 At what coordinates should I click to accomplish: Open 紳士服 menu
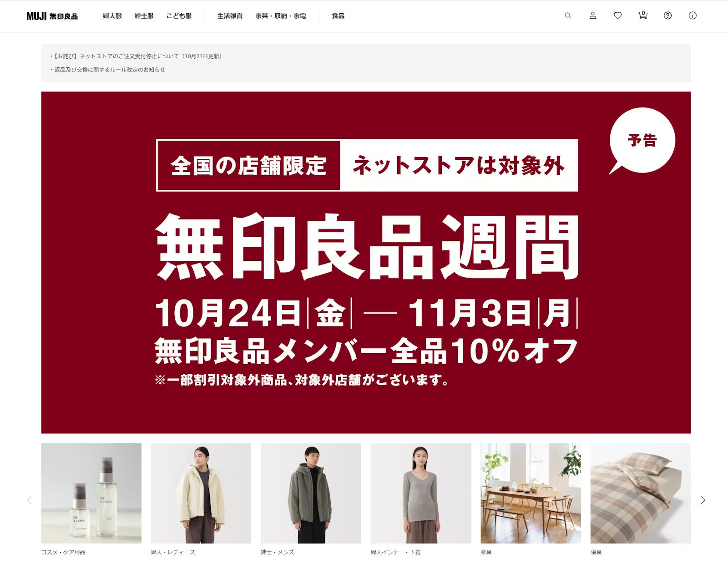click(144, 16)
